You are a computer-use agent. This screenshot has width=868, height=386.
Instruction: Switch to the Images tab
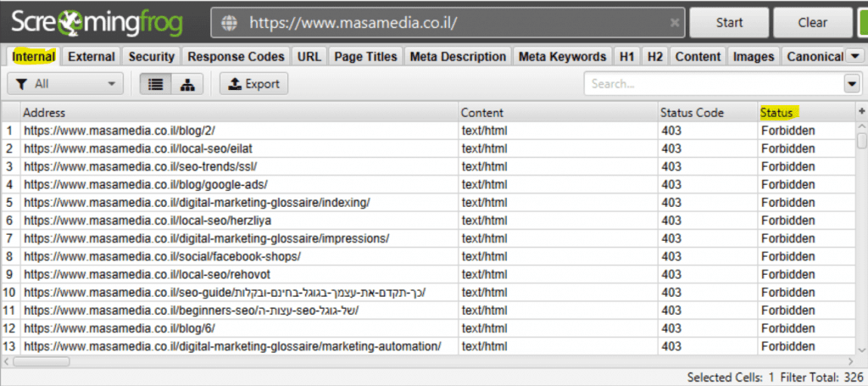754,57
